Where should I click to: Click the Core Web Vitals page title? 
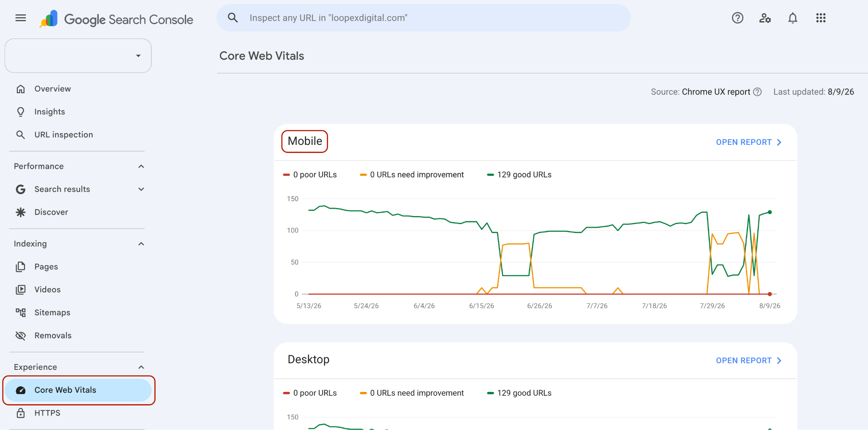262,56
